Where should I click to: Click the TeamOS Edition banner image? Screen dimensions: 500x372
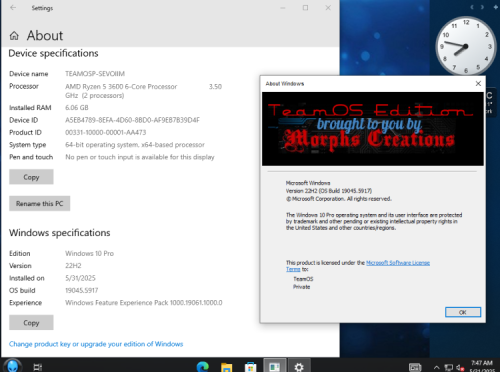pyautogui.click(x=373, y=129)
